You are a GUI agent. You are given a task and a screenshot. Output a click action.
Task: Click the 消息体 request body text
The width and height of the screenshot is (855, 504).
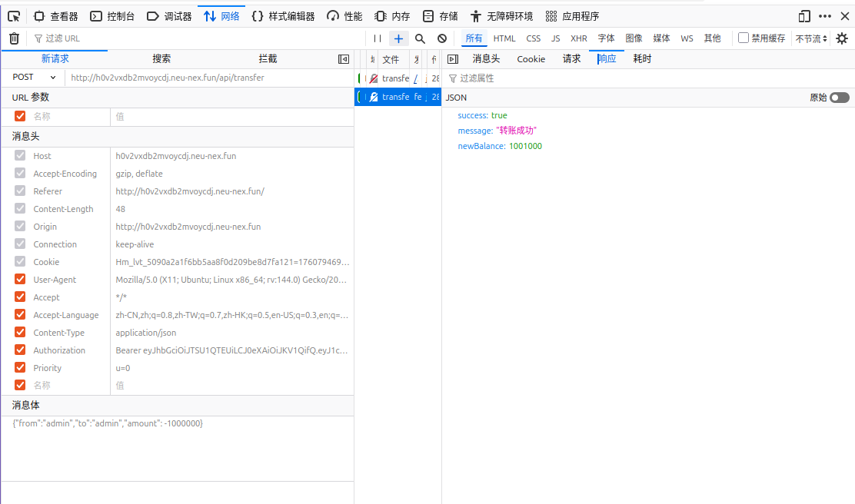pos(108,423)
